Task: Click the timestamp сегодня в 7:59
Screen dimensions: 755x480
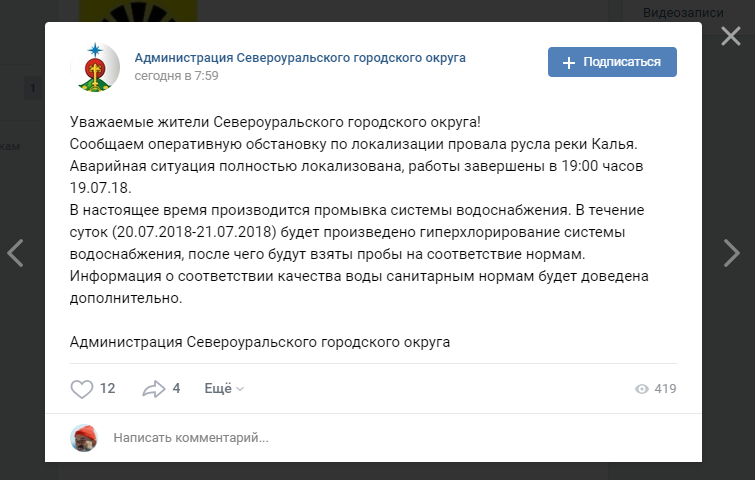Action: (176, 76)
